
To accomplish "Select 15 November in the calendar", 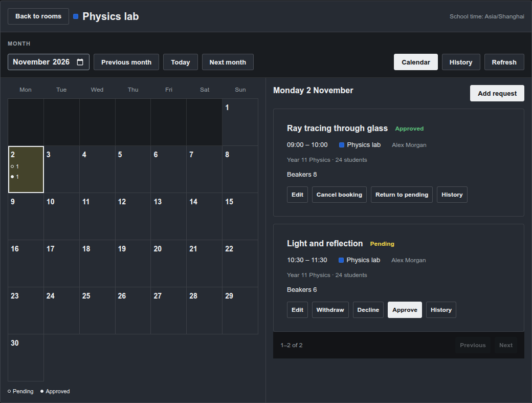I will 240,217.
